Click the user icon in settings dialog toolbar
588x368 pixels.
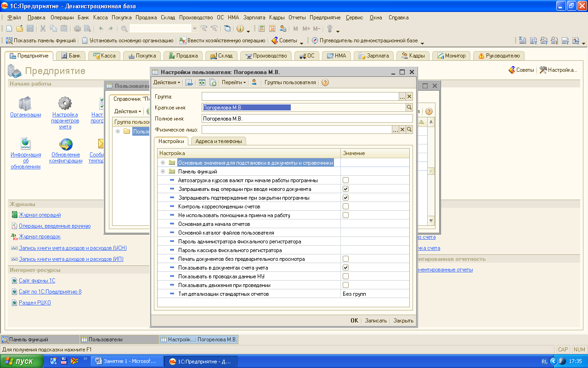point(254,83)
